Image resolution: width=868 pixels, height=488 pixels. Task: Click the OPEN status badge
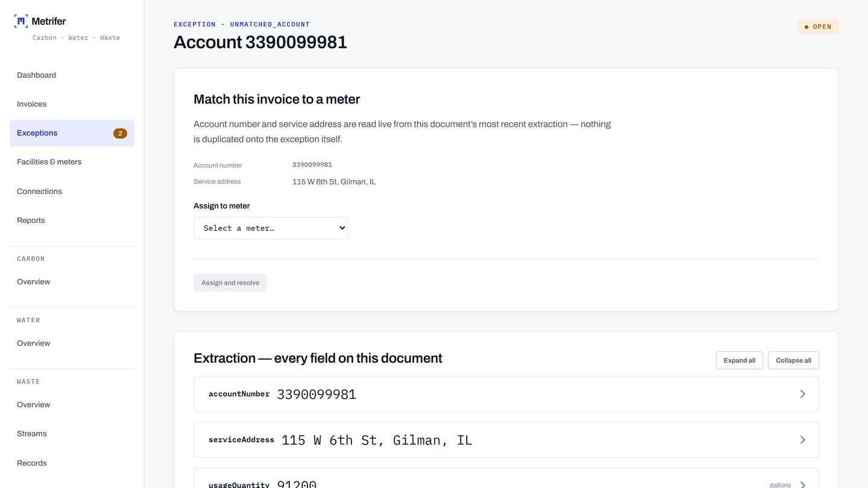[818, 27]
